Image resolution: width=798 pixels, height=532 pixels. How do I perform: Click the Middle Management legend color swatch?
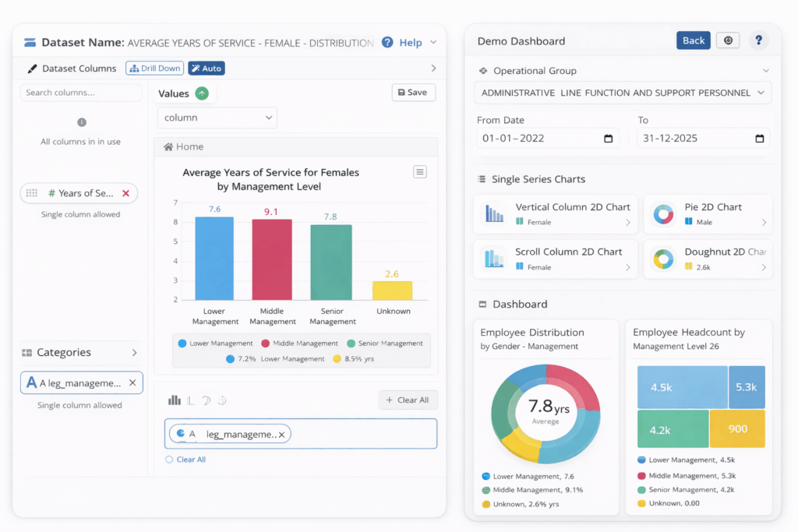pos(266,344)
